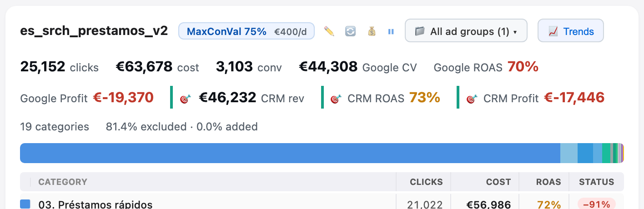Click the chart icon on the Trends button
The image size is (644, 209).
553,31
